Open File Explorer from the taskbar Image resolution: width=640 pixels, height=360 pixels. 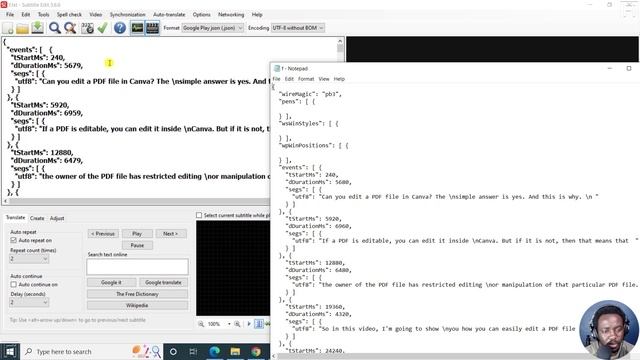click(236, 351)
